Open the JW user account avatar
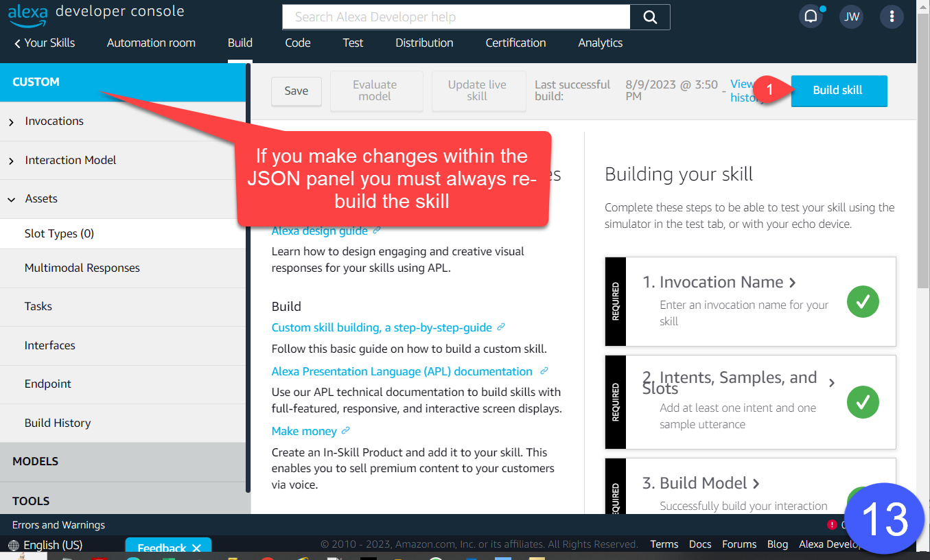Viewport: 930px width, 560px height. [851, 16]
